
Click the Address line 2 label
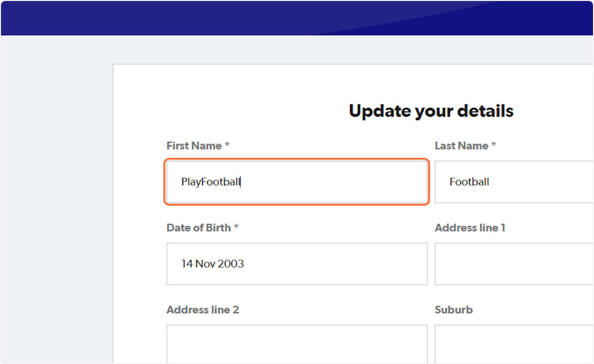click(x=203, y=310)
